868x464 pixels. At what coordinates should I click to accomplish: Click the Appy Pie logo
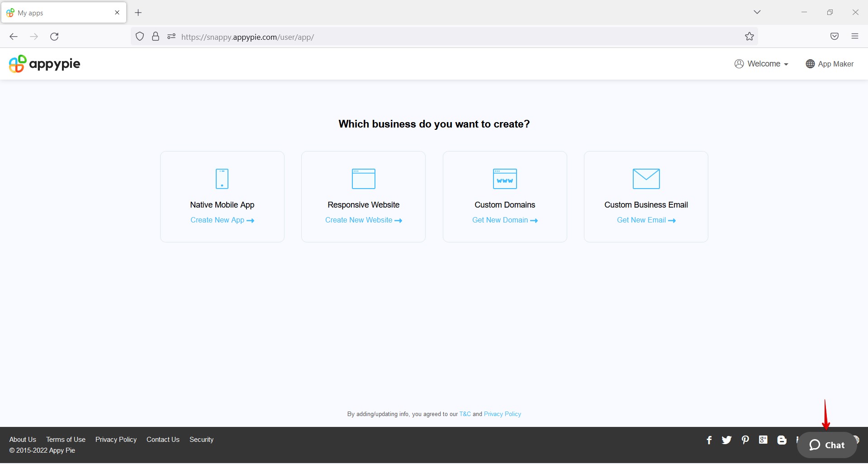44,64
